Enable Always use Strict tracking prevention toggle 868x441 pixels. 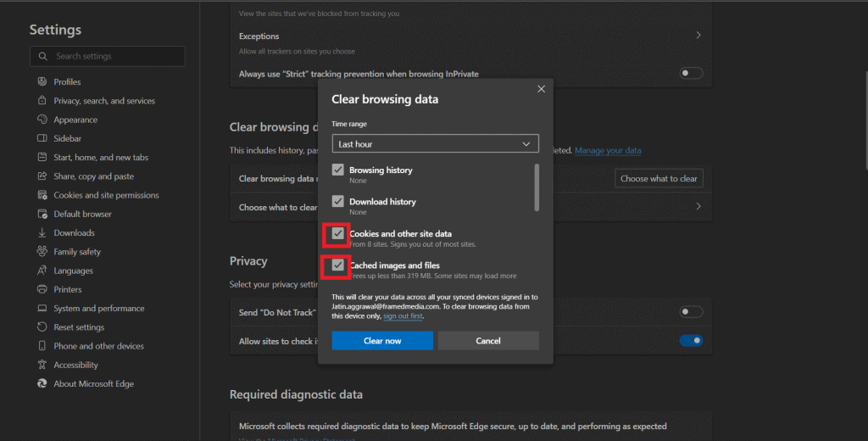point(691,73)
